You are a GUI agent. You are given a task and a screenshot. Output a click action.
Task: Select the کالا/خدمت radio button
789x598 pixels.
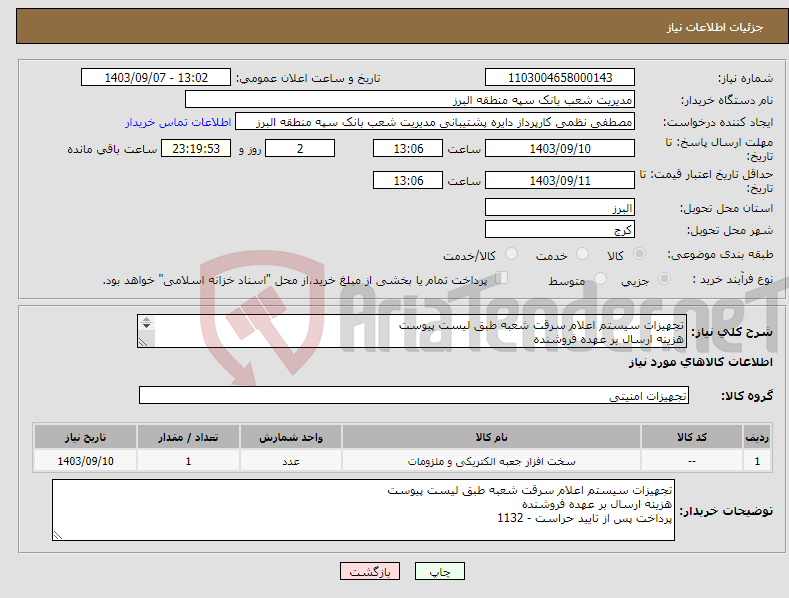pos(511,254)
